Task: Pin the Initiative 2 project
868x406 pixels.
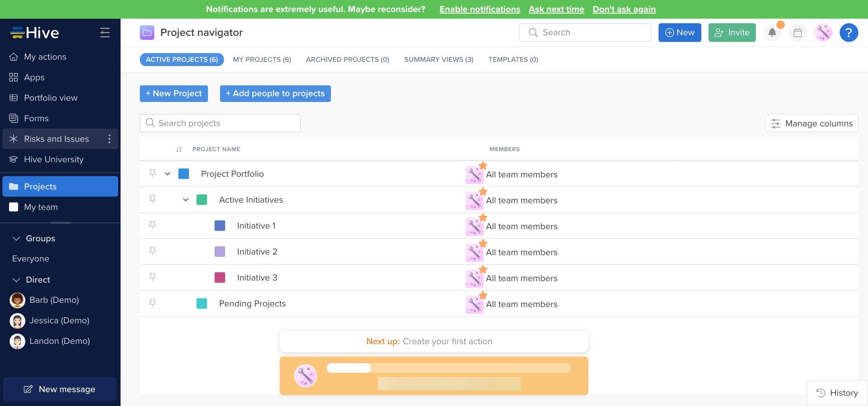Action: pos(152,251)
